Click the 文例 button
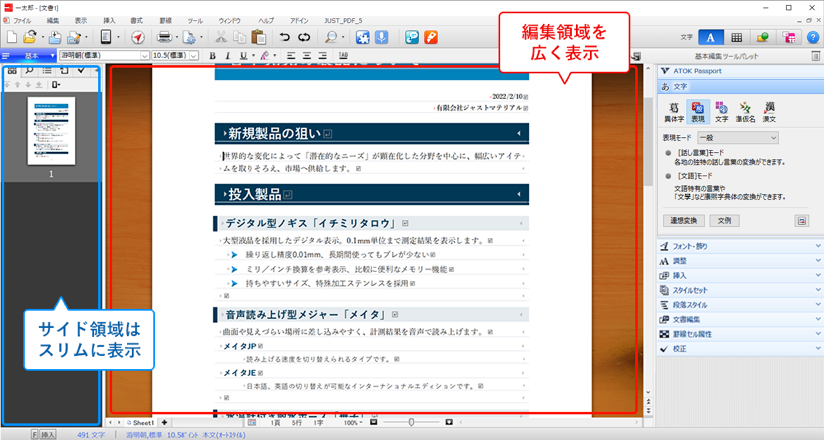The width and height of the screenshot is (824, 440). tap(725, 220)
